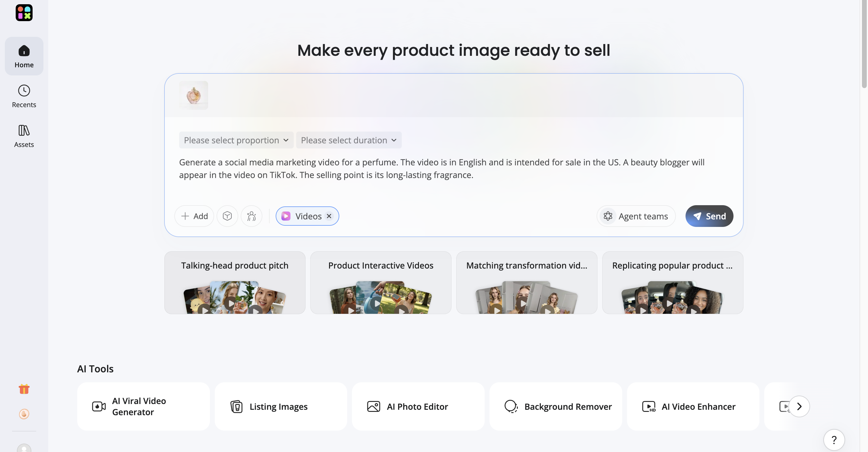Viewport: 868px width, 452px height.
Task: Click the colorful app logo icon
Action: (24, 13)
